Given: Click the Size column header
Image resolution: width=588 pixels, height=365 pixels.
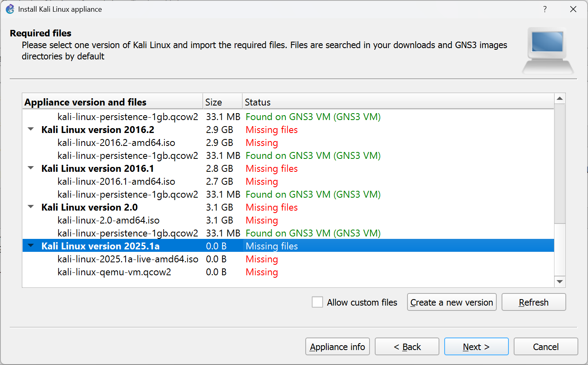Looking at the screenshot, I should coord(222,102).
